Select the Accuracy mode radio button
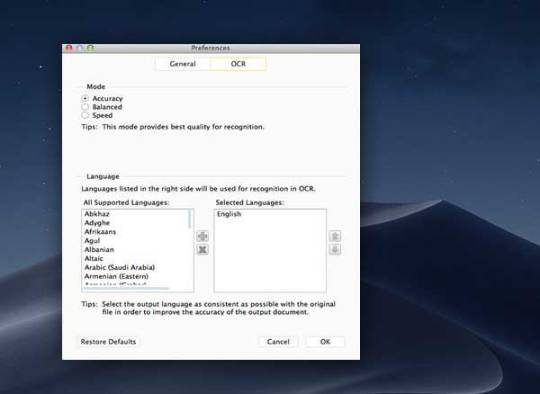 [85, 98]
